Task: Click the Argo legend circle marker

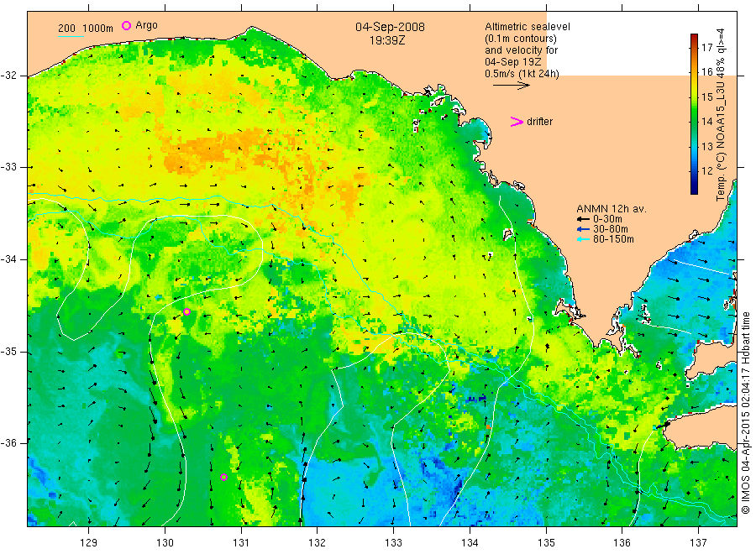Action: click(x=126, y=25)
